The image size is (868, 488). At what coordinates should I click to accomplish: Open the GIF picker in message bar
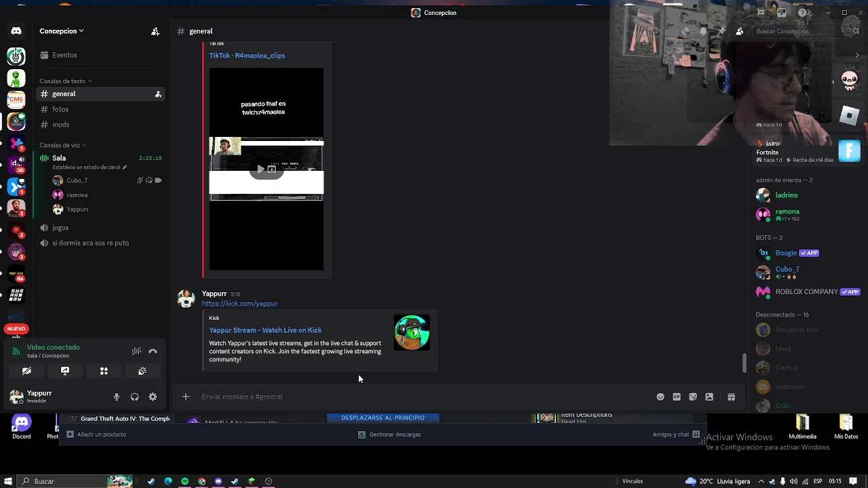pyautogui.click(x=677, y=397)
